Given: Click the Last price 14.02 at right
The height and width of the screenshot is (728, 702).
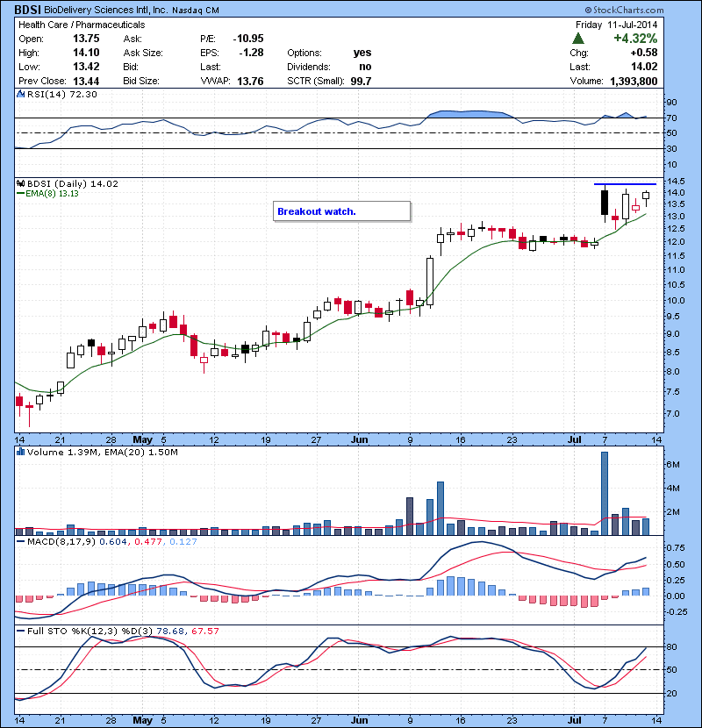Looking at the screenshot, I should (x=644, y=67).
